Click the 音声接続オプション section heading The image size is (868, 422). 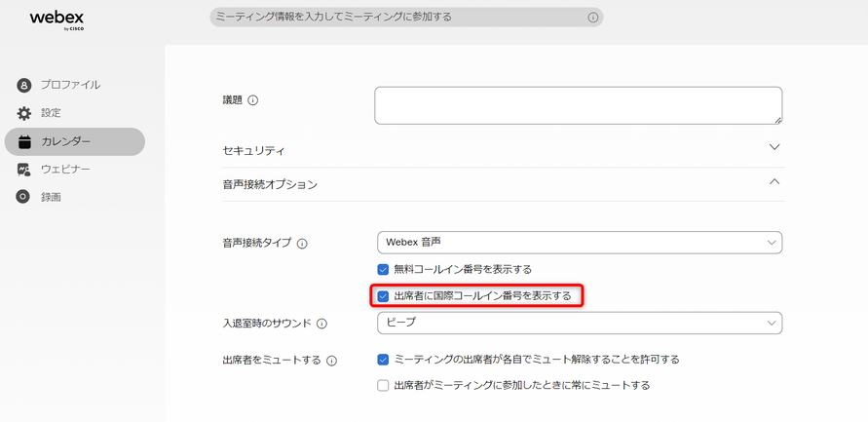tap(270, 185)
